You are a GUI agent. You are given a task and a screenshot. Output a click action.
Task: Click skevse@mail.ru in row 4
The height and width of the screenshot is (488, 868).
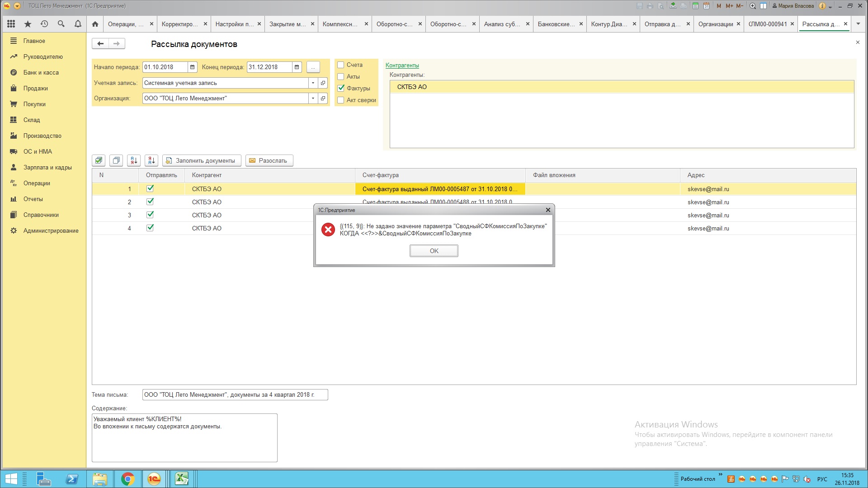[708, 228]
